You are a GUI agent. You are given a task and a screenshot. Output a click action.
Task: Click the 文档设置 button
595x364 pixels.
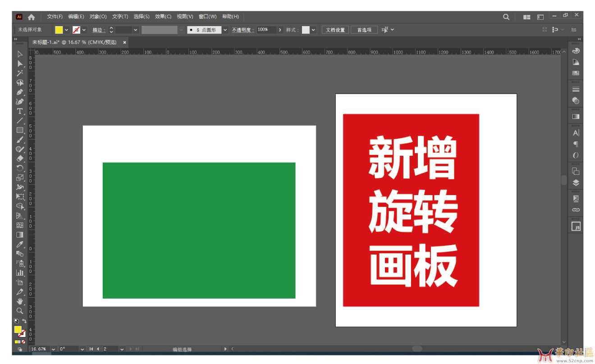335,30
